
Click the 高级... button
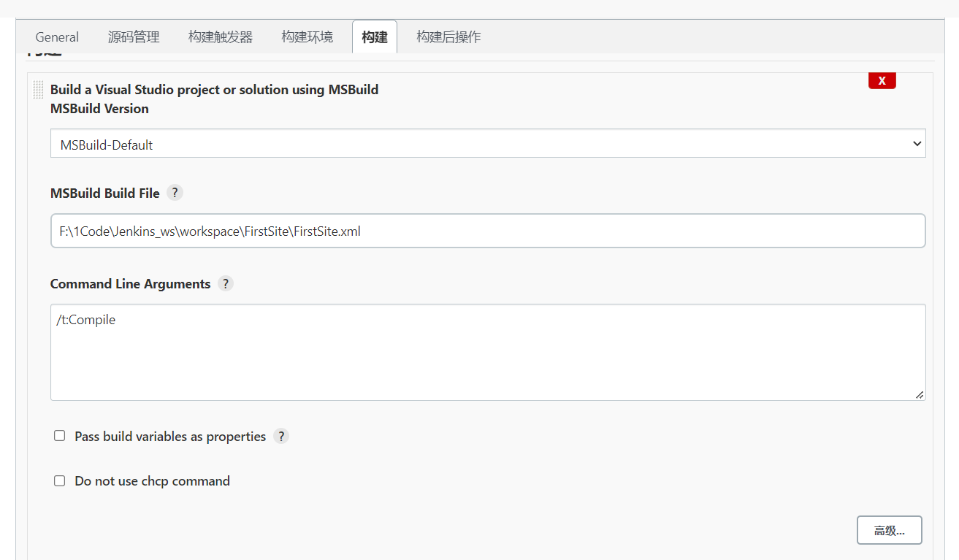coord(889,531)
